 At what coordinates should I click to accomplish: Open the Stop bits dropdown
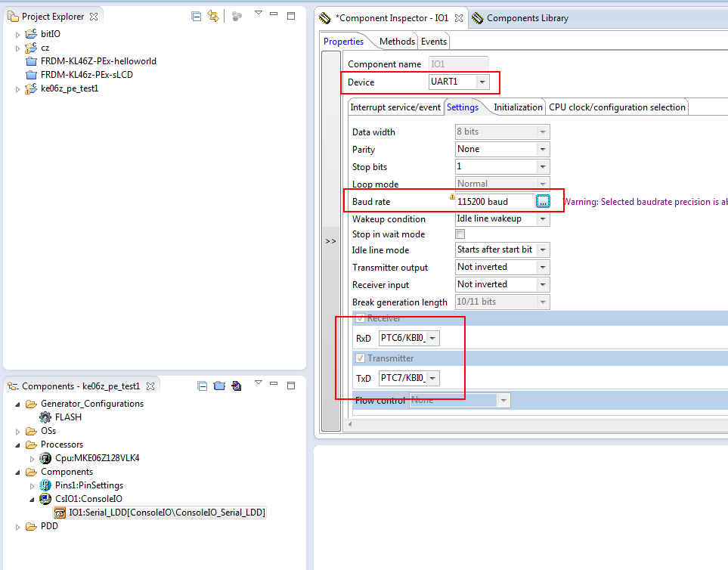coord(543,166)
